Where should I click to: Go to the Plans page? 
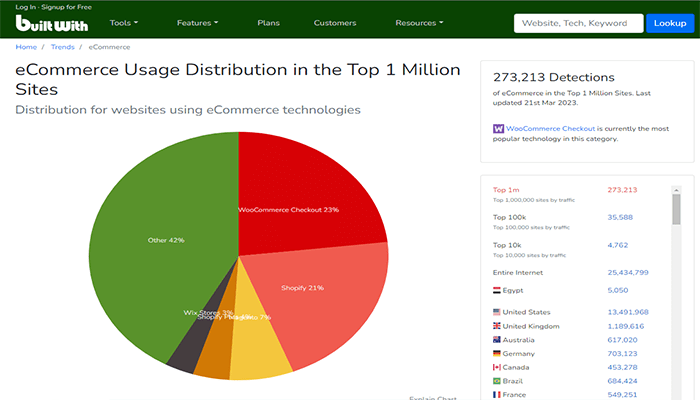[268, 22]
